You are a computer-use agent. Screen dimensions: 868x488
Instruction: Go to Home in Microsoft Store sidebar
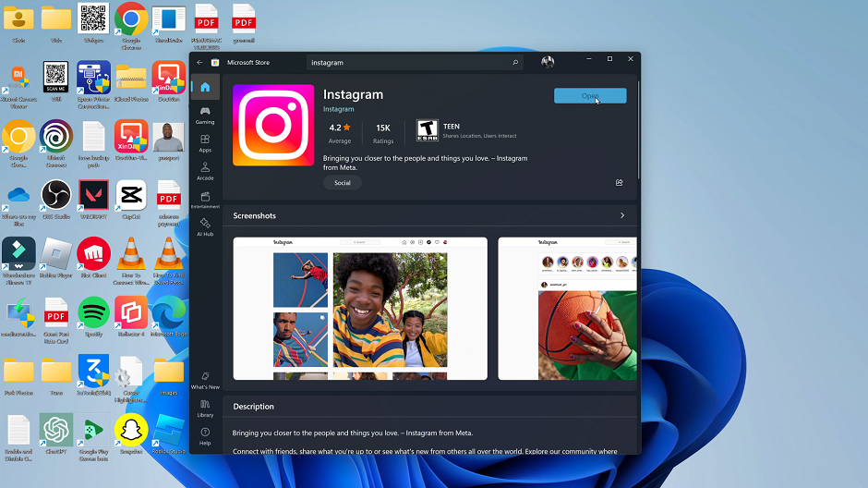(x=205, y=87)
